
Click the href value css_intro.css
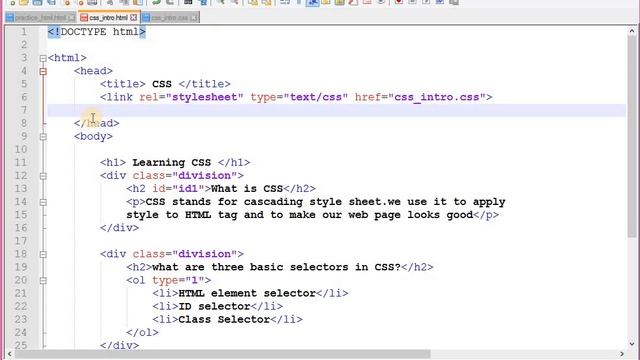[x=436, y=97]
